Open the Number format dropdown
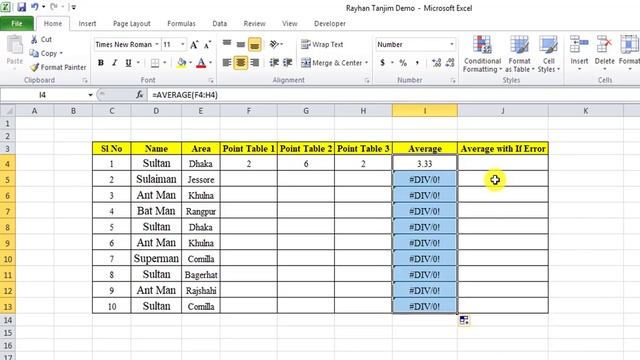Image resolution: width=640 pixels, height=360 pixels. (x=451, y=44)
